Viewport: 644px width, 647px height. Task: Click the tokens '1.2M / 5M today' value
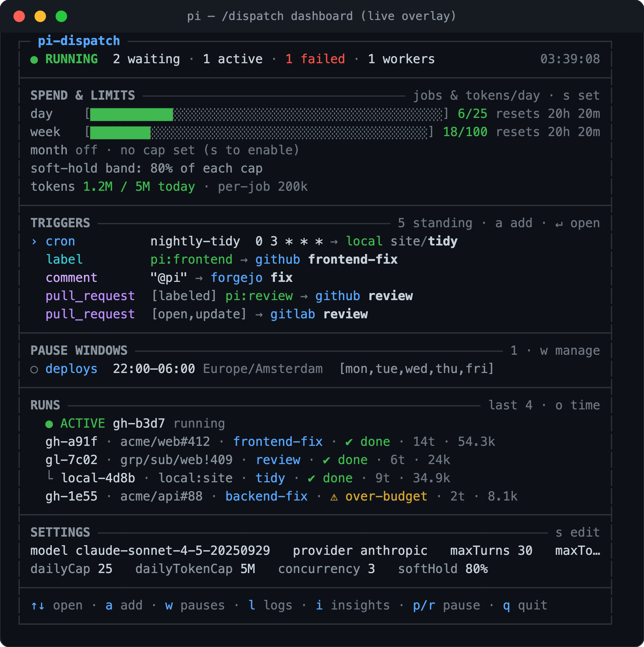139,186
